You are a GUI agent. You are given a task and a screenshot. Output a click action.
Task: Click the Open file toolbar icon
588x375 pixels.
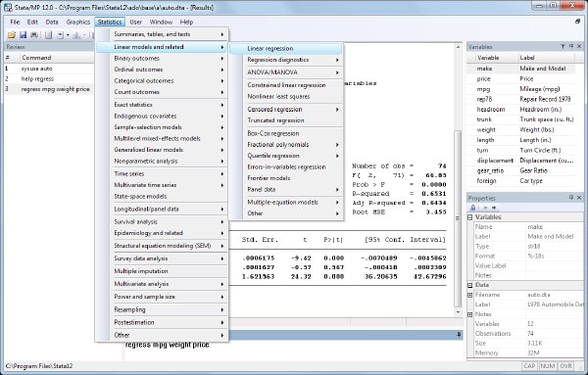12,35
